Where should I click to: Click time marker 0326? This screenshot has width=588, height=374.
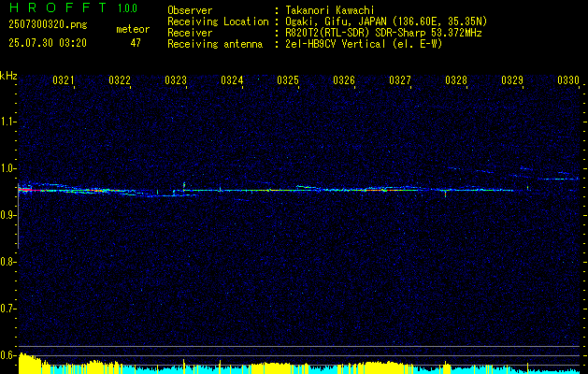(x=344, y=80)
